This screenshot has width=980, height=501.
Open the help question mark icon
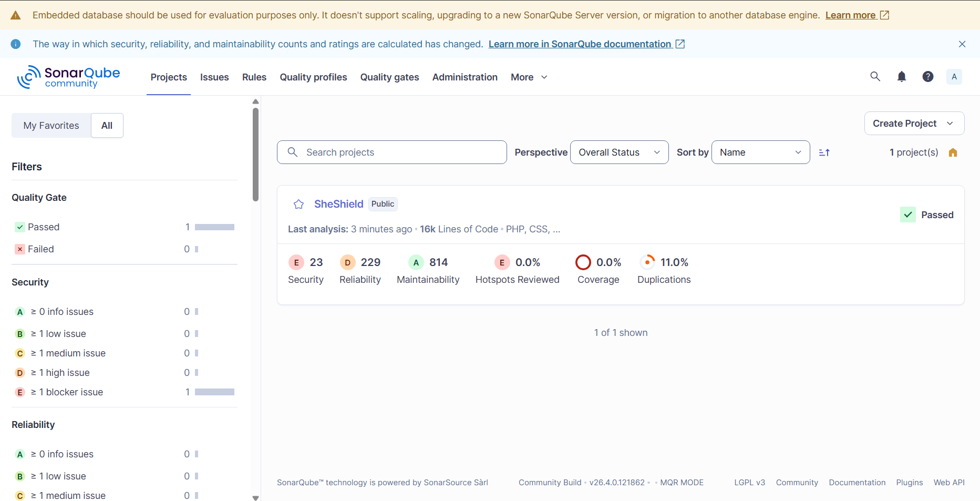click(x=928, y=77)
